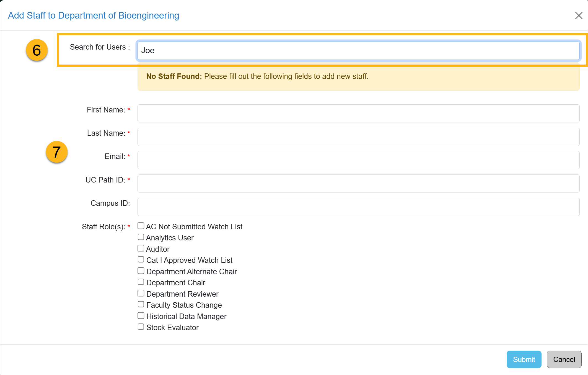Tick the Auditor checkbox
The width and height of the screenshot is (588, 375).
(141, 248)
